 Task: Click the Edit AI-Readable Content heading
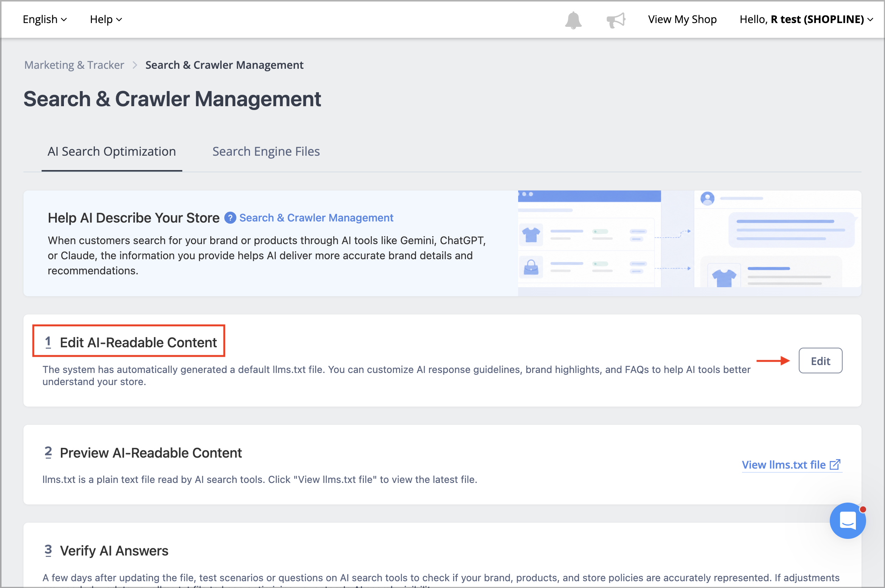click(138, 342)
